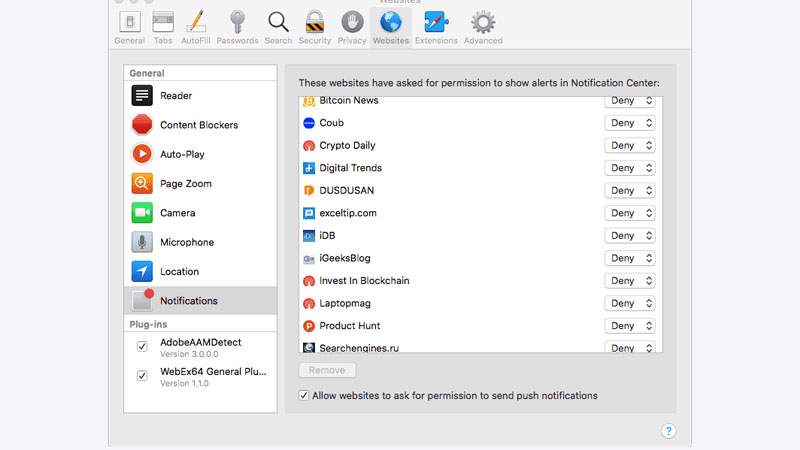This screenshot has height=450, width=800.
Task: Click the Digital Trends site favicon
Action: (x=309, y=168)
